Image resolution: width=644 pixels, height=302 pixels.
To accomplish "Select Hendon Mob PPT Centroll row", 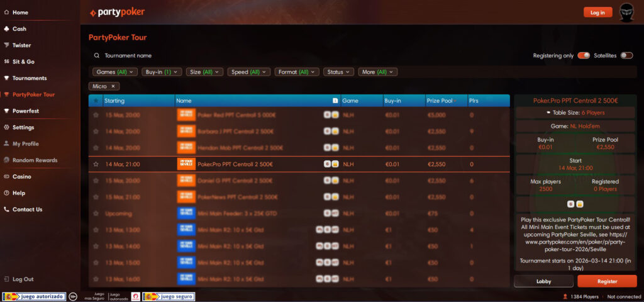I will pyautogui.click(x=299, y=148).
